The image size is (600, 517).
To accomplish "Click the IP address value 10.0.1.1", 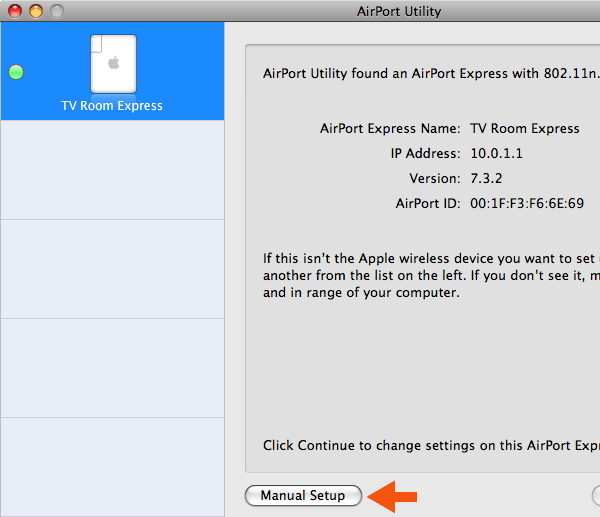I will (496, 153).
